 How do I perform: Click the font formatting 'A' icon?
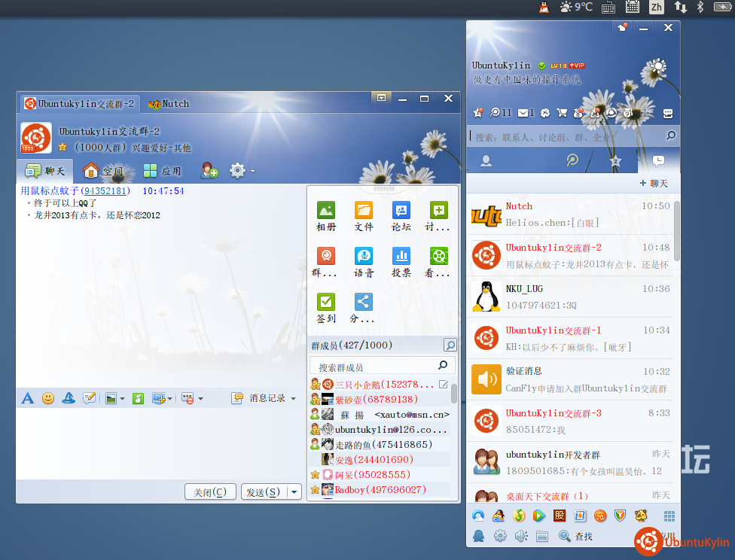[28, 398]
